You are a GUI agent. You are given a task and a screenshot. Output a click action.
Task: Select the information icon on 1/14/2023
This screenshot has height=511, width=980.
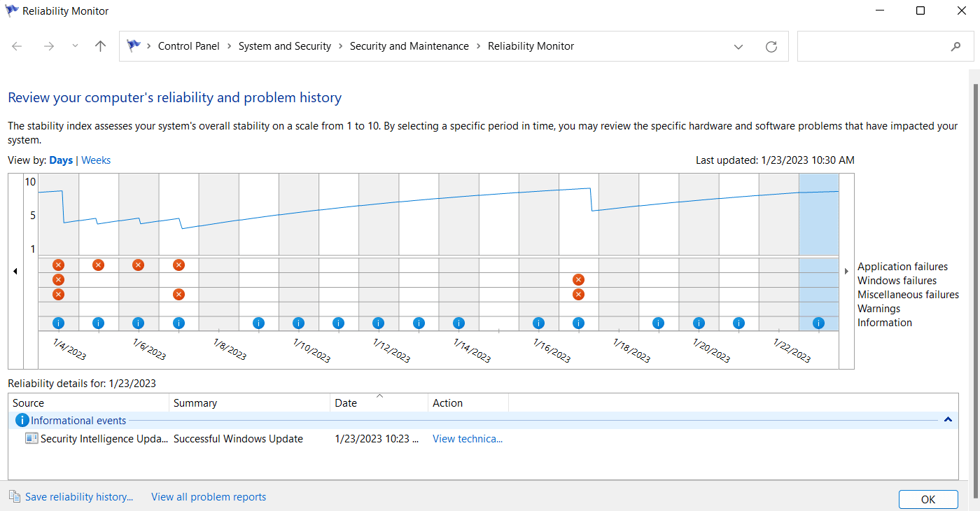tap(458, 323)
